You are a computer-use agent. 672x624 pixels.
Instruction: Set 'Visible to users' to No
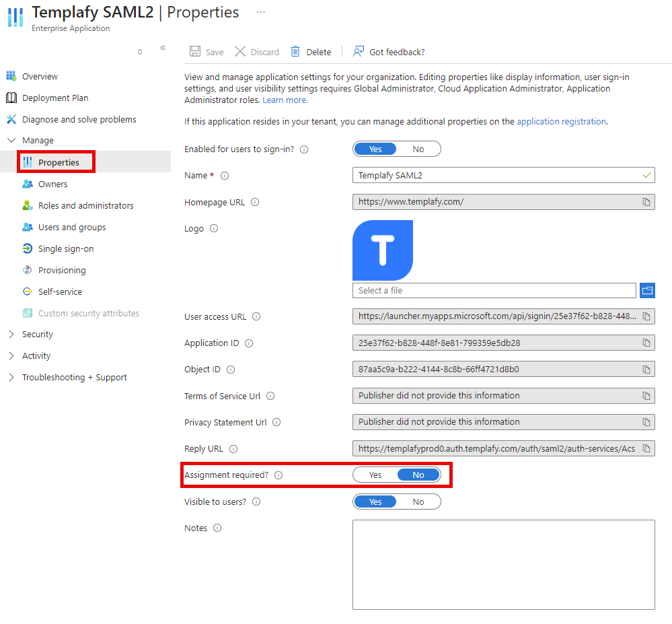pyautogui.click(x=418, y=501)
